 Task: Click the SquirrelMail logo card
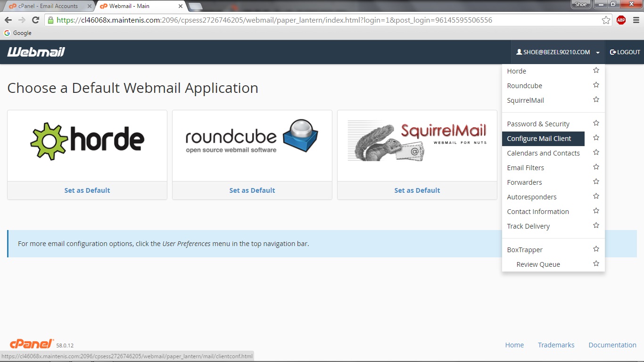click(417, 141)
